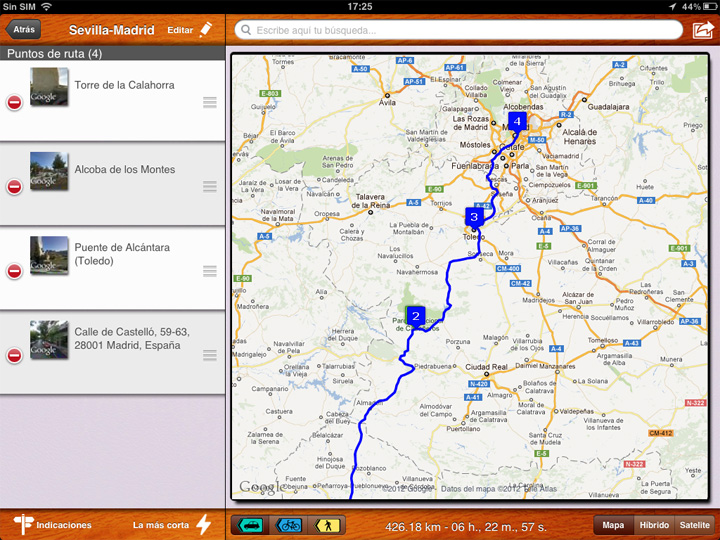
Task: Delete Alcoba de los Montes waypoint
Action: (x=14, y=186)
